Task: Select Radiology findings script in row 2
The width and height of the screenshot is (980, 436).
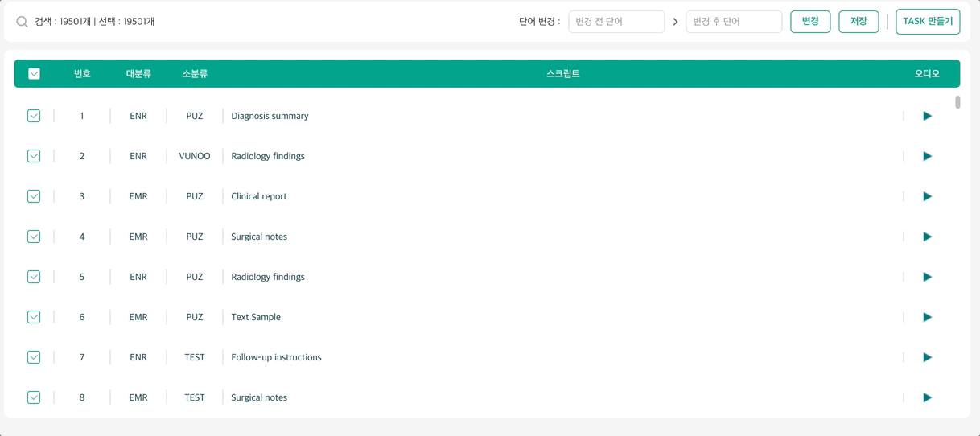Action: (268, 156)
